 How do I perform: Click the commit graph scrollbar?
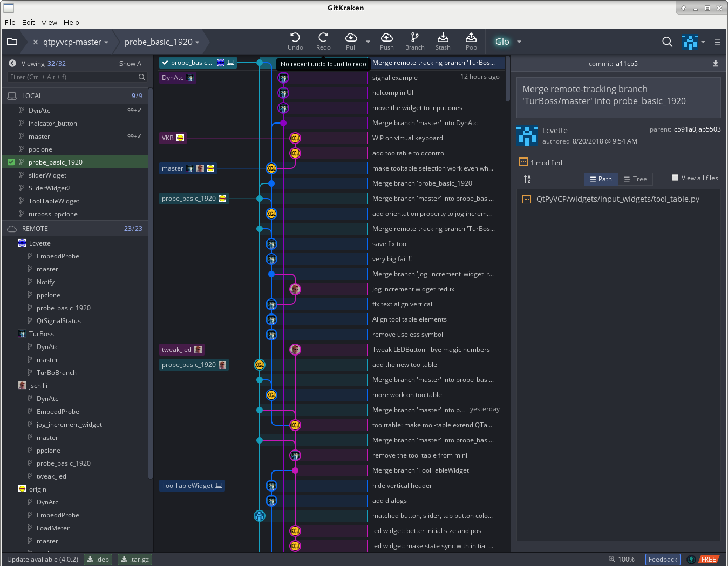point(508,79)
